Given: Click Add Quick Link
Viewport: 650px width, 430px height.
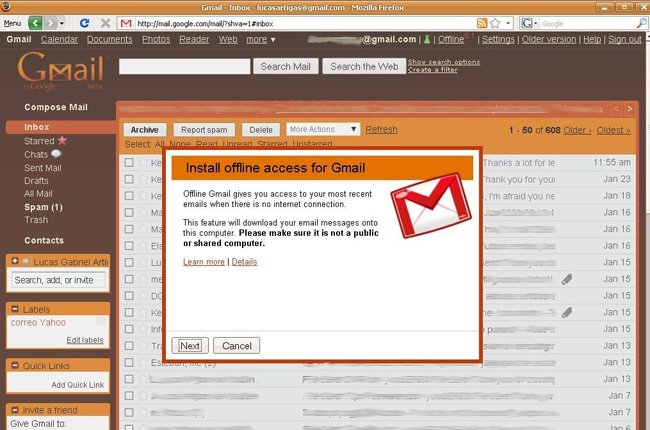Looking at the screenshot, I should pos(78,385).
